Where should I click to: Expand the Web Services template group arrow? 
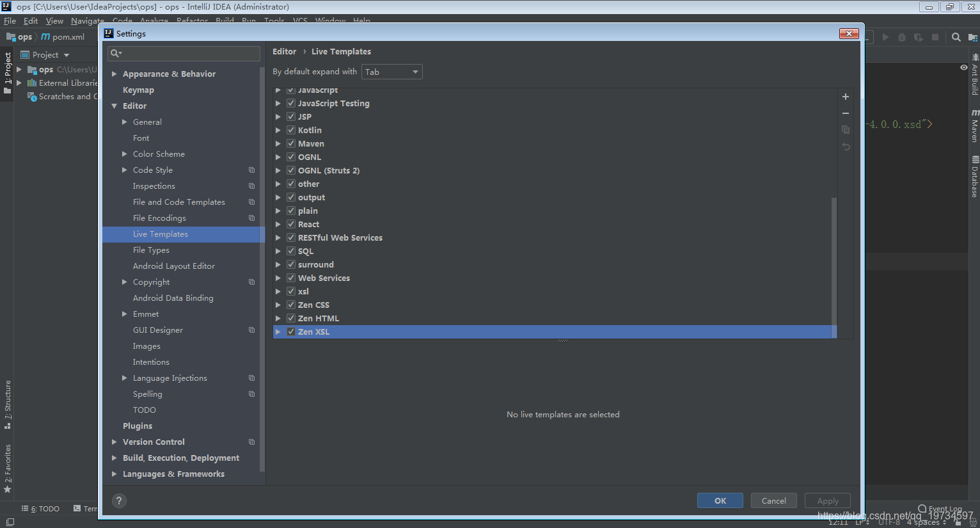pos(278,278)
